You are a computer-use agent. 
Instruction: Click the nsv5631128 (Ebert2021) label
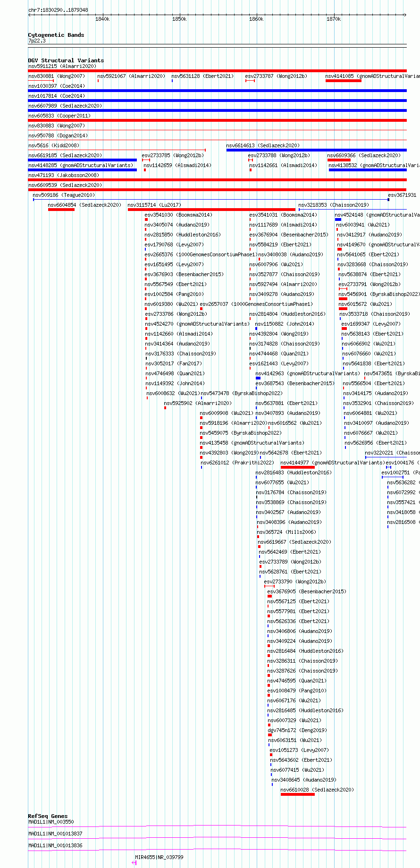coord(202,76)
